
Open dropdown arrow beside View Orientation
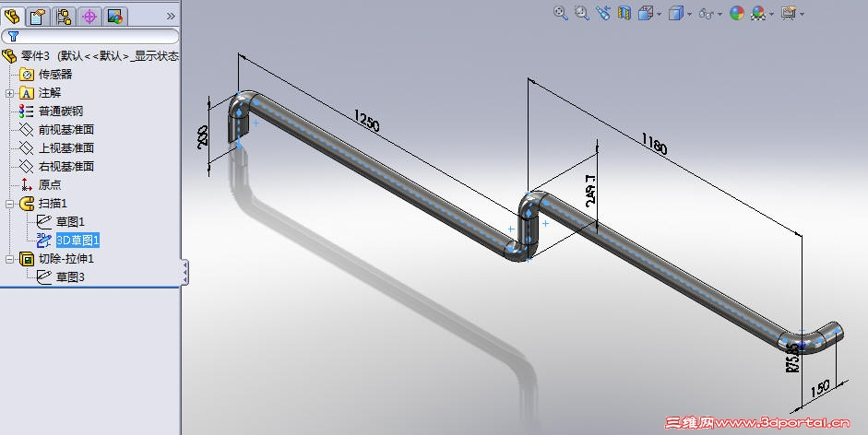coord(660,15)
